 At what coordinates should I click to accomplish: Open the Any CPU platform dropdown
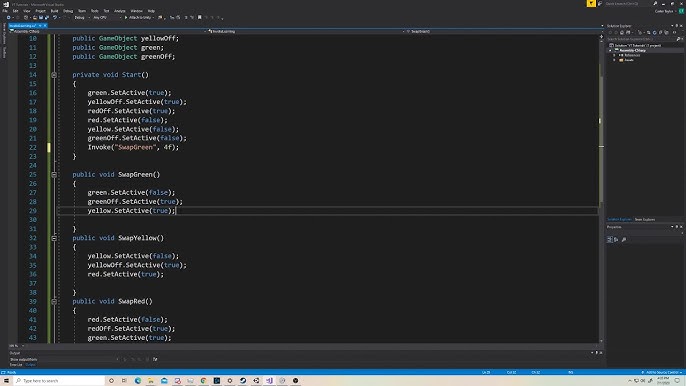(106, 18)
